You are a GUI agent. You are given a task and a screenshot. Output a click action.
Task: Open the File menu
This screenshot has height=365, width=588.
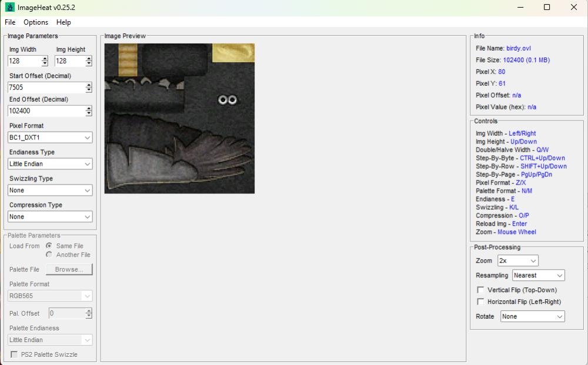(10, 22)
